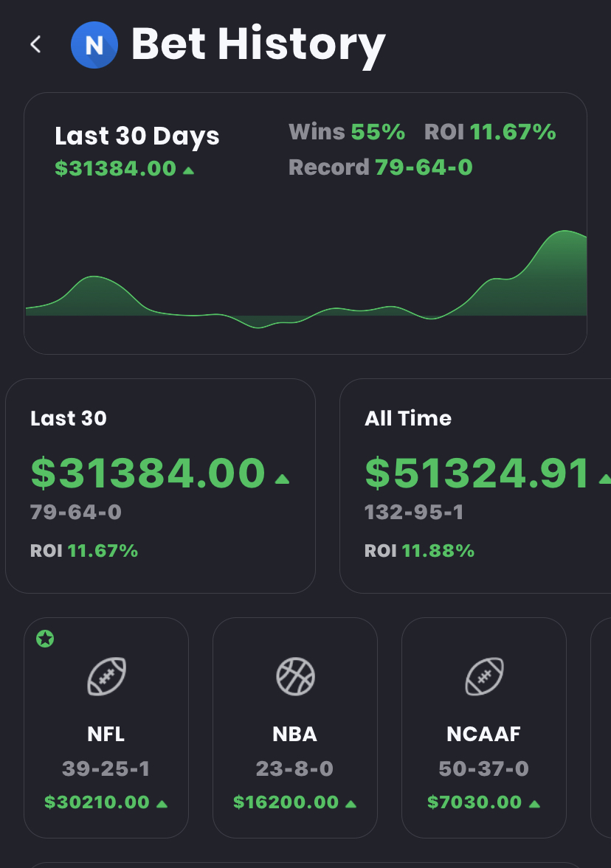Click the peak of profit chart

click(x=564, y=233)
